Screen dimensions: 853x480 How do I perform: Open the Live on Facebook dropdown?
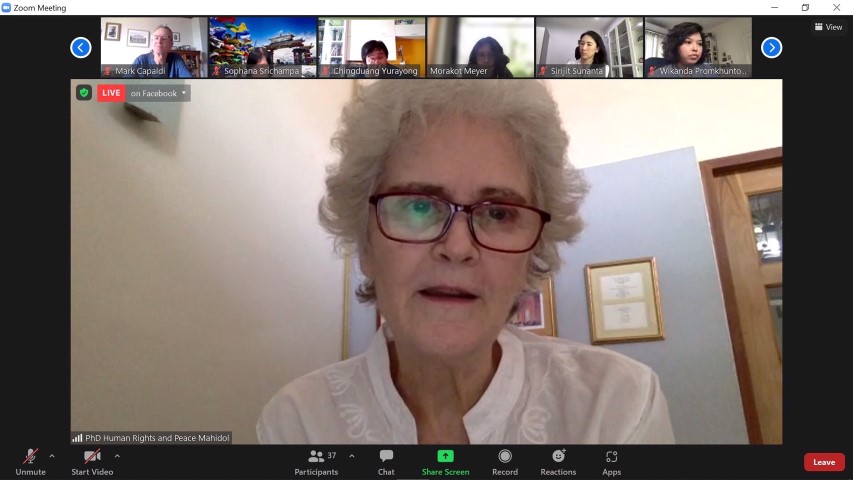[159, 93]
